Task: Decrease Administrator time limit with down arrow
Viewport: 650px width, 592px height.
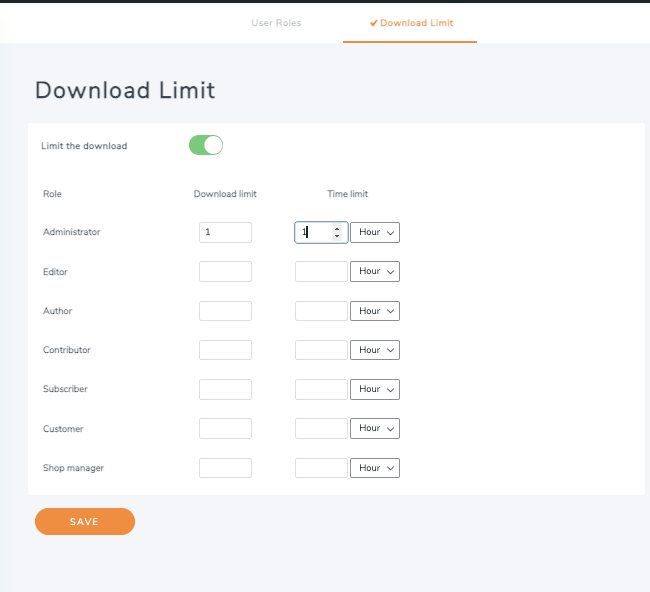Action: coord(337,236)
